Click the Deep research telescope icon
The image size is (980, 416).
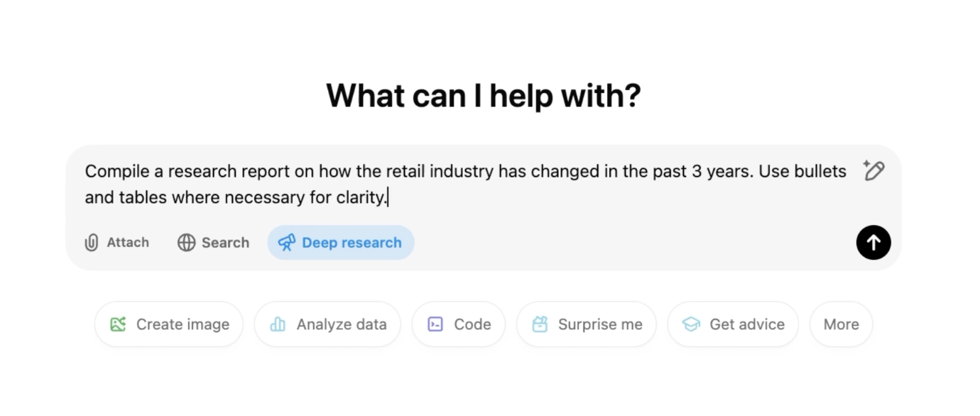tap(287, 242)
